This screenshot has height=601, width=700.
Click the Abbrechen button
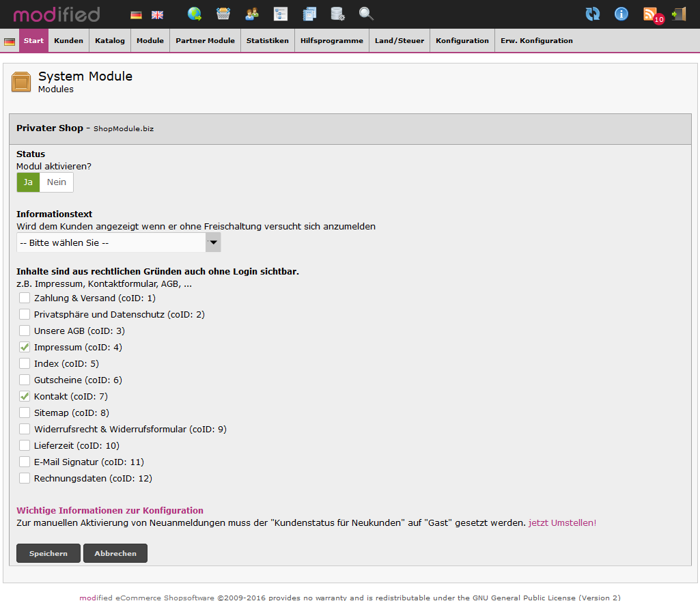(x=115, y=553)
